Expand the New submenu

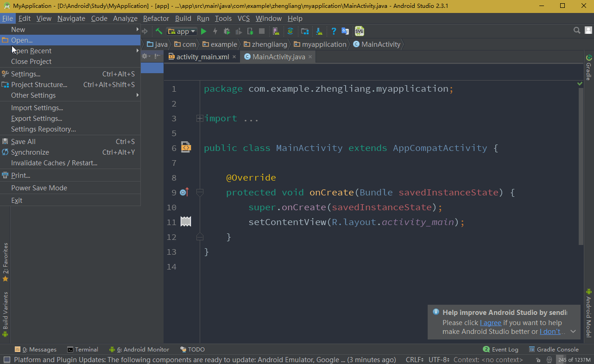70,29
